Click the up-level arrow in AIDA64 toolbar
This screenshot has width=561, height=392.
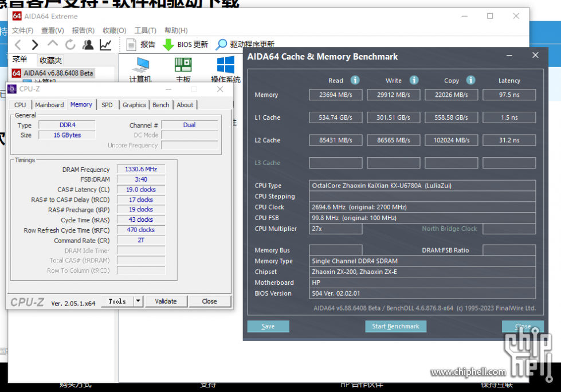click(x=53, y=44)
